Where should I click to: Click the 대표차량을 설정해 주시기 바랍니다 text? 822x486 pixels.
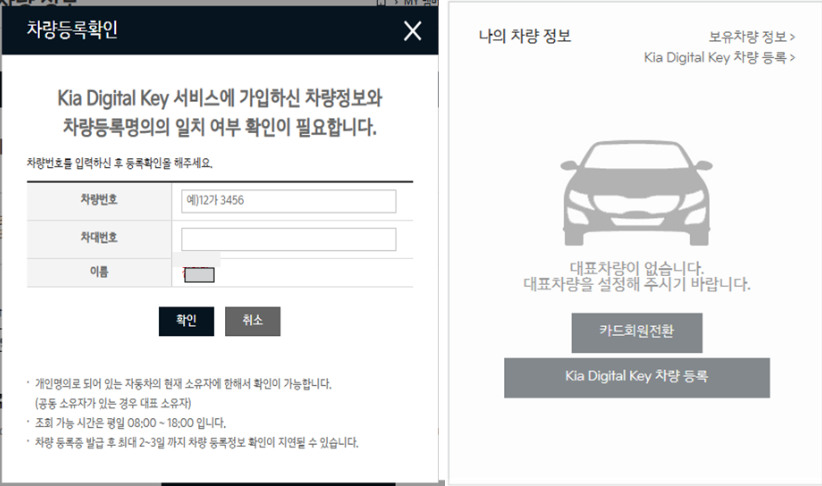point(636,285)
